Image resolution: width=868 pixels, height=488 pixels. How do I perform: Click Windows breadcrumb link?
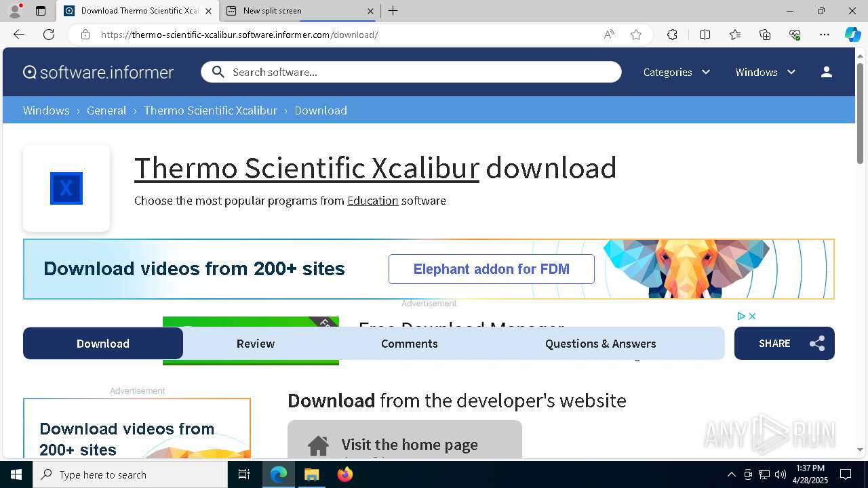46,110
